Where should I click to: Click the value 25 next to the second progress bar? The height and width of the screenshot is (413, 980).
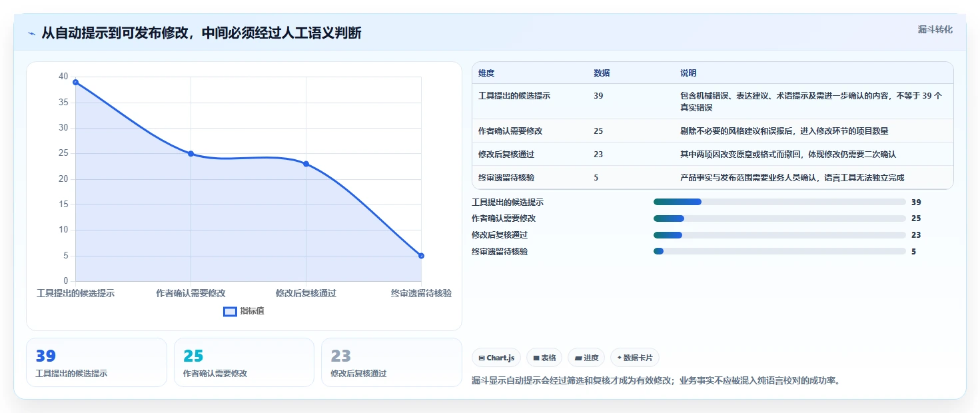coord(916,218)
